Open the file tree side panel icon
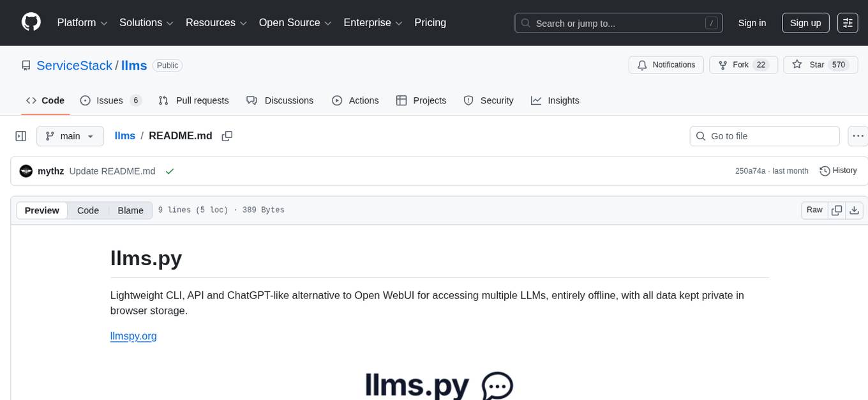This screenshot has width=868, height=400. pos(20,135)
